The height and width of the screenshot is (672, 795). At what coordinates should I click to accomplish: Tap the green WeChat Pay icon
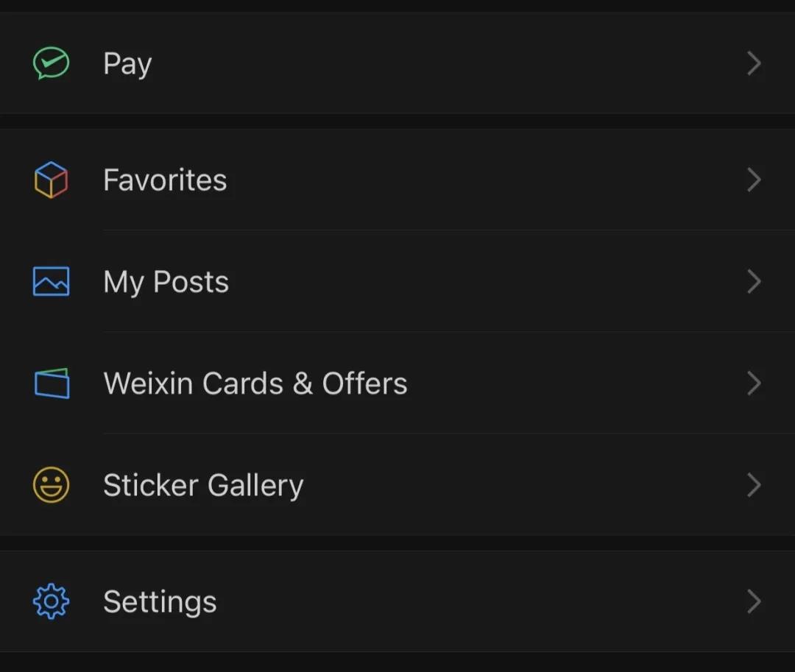(x=52, y=63)
